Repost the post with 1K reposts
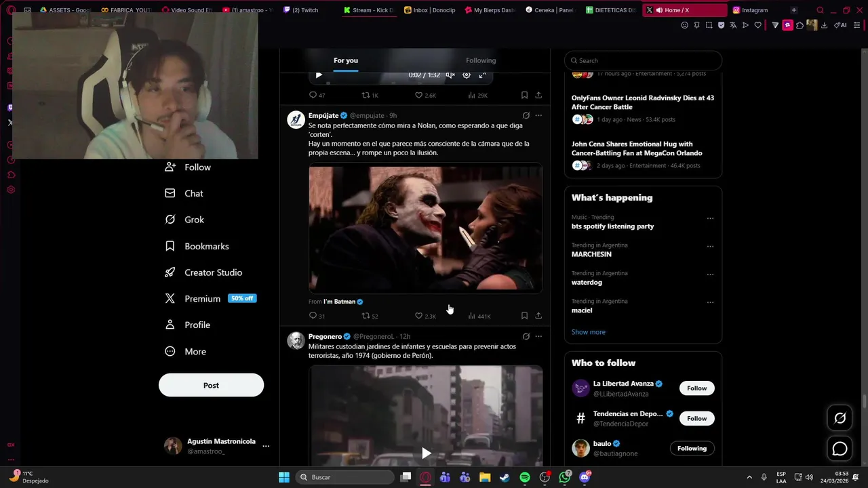The width and height of the screenshot is (868, 488). click(x=370, y=96)
